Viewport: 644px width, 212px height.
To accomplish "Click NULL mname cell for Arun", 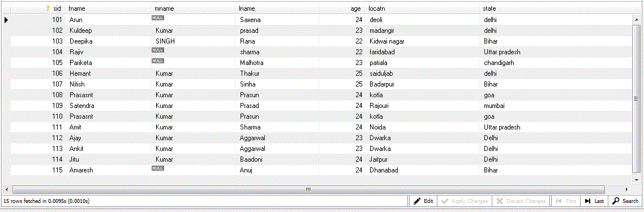I will pos(194,19).
